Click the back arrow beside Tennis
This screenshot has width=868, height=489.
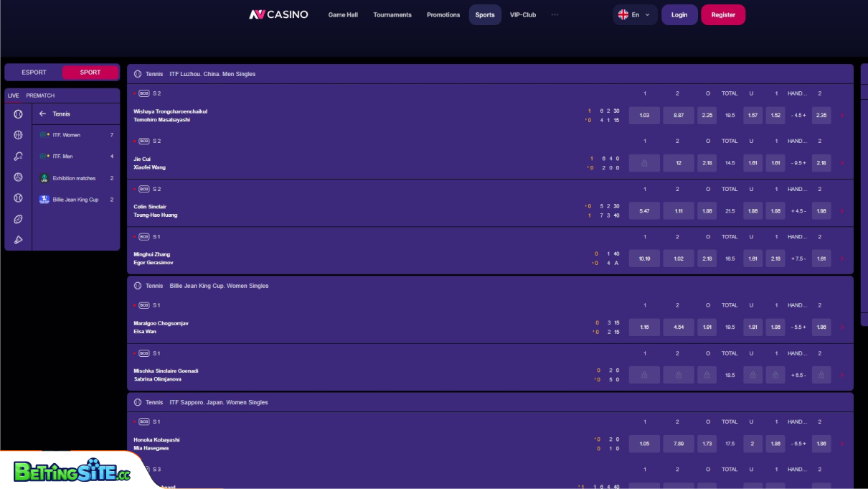[42, 114]
